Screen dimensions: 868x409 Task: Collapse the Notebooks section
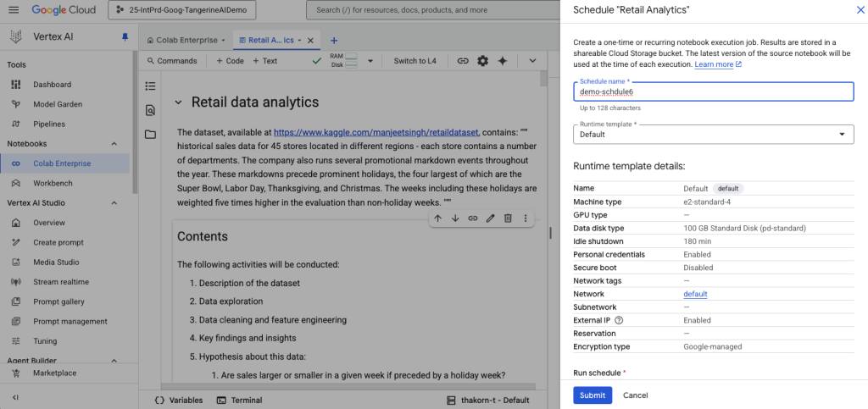click(x=114, y=144)
